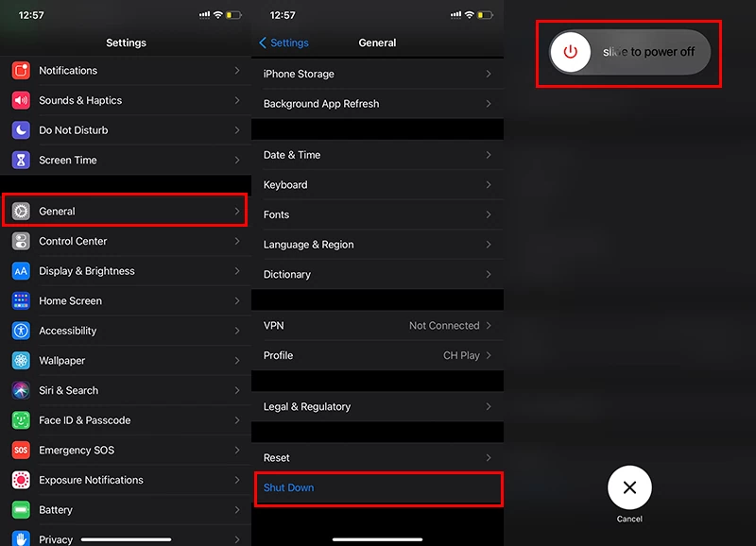The image size is (756, 546).
Task: Tap the red power icon on the slider
Action: click(570, 52)
